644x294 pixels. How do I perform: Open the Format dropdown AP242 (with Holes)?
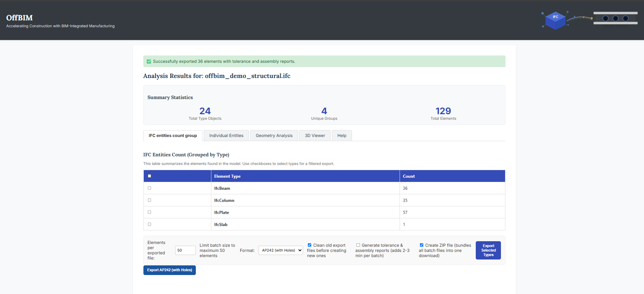(281, 250)
